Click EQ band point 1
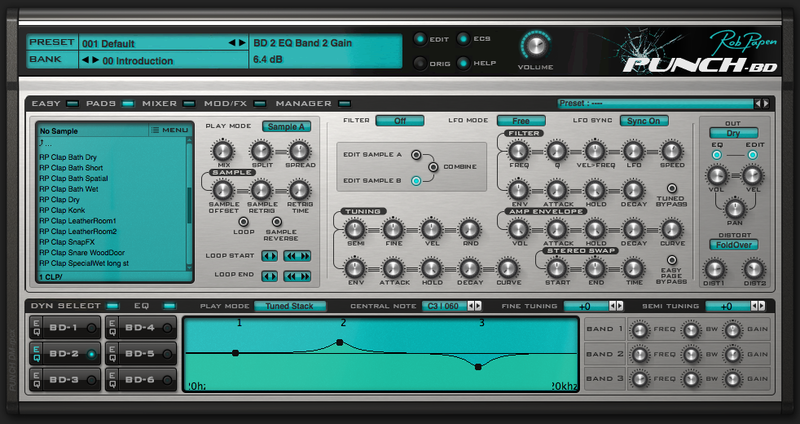 click(235, 353)
